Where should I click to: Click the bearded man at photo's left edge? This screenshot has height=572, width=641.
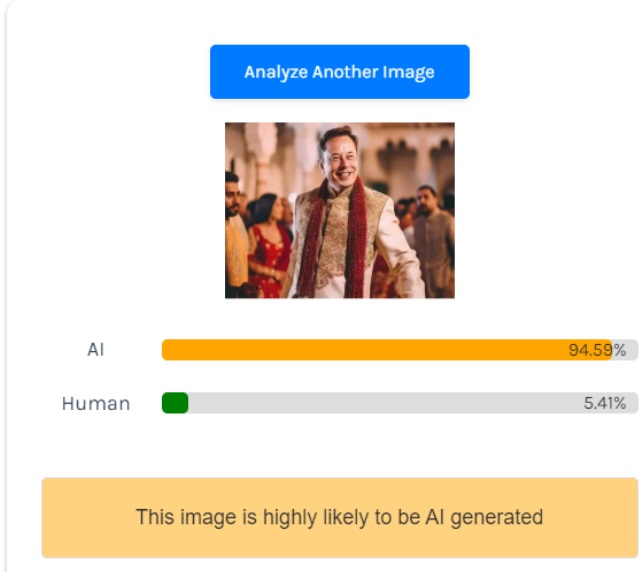click(235, 230)
